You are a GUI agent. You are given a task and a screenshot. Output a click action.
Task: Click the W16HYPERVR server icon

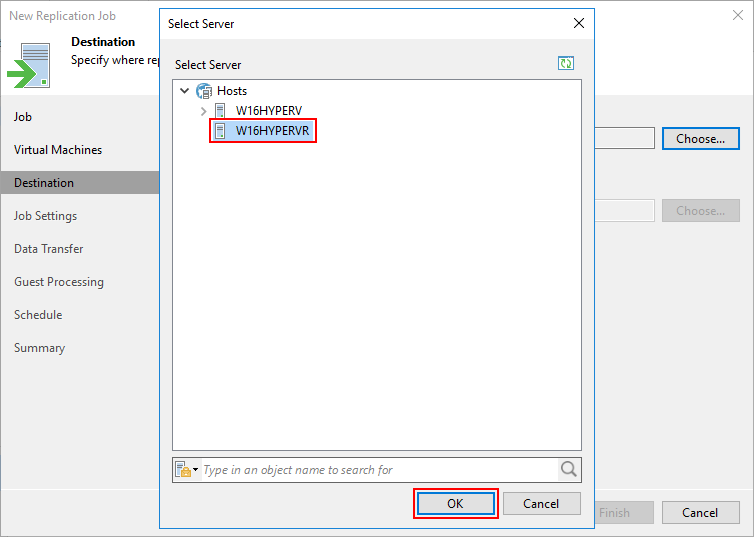[220, 130]
